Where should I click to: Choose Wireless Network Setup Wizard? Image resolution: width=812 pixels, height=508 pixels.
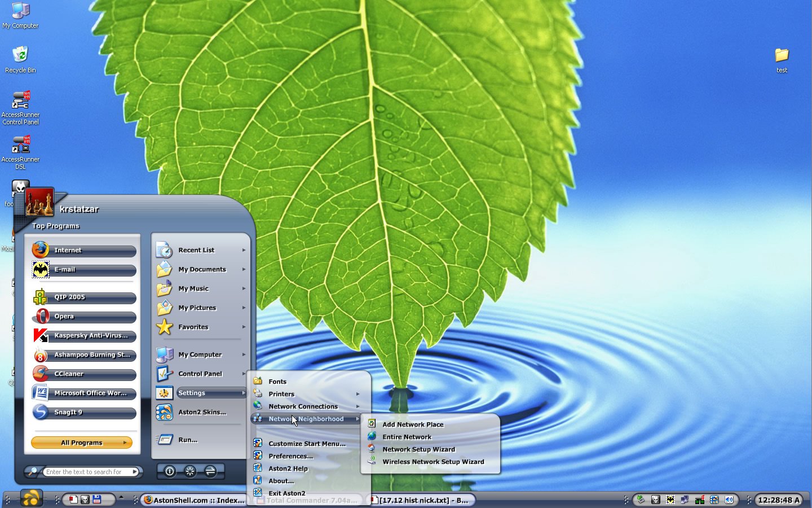(433, 462)
